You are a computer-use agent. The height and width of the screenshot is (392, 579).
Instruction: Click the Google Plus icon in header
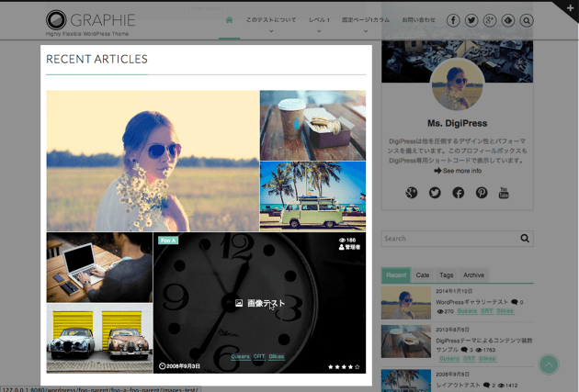click(490, 20)
